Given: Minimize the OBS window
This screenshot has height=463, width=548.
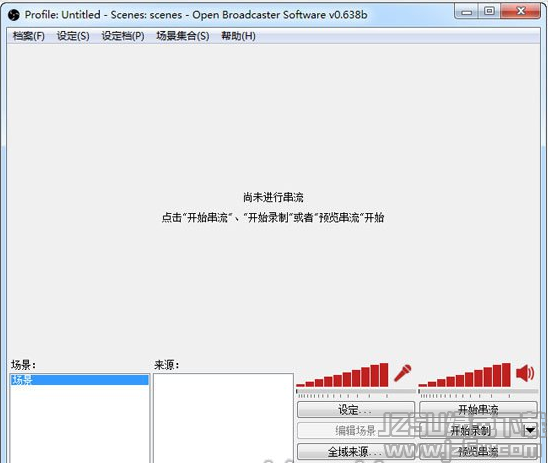Looking at the screenshot, I should coord(467,12).
